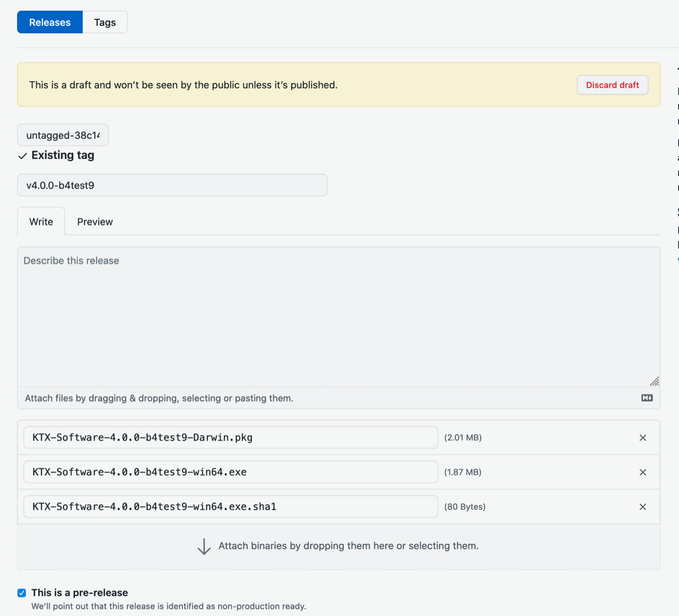Remove the win64.exe attachment

click(x=642, y=472)
